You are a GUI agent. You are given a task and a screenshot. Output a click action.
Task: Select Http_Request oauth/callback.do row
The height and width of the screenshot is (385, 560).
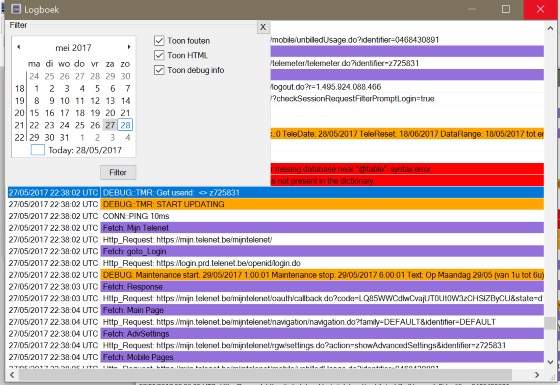coord(276,298)
